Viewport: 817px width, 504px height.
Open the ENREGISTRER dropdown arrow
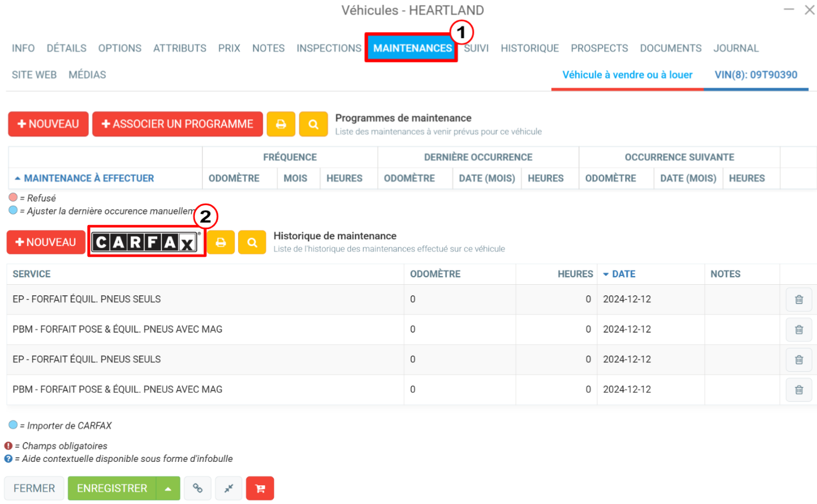[168, 488]
